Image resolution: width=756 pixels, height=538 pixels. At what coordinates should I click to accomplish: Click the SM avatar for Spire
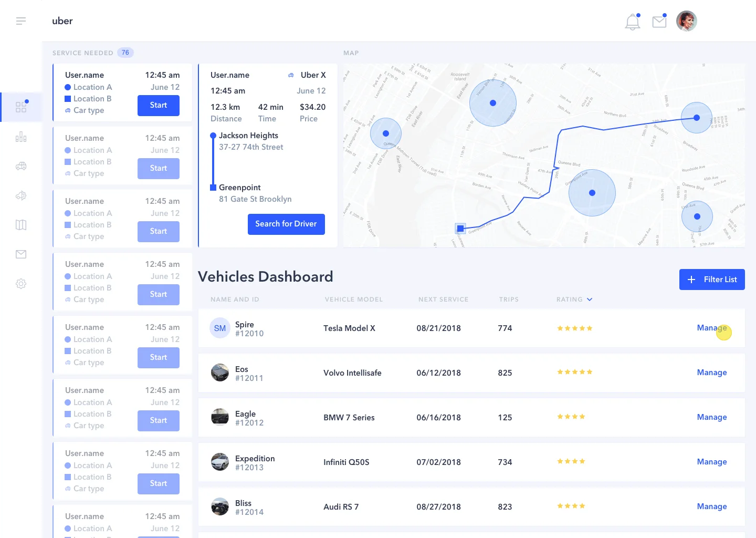tap(220, 328)
